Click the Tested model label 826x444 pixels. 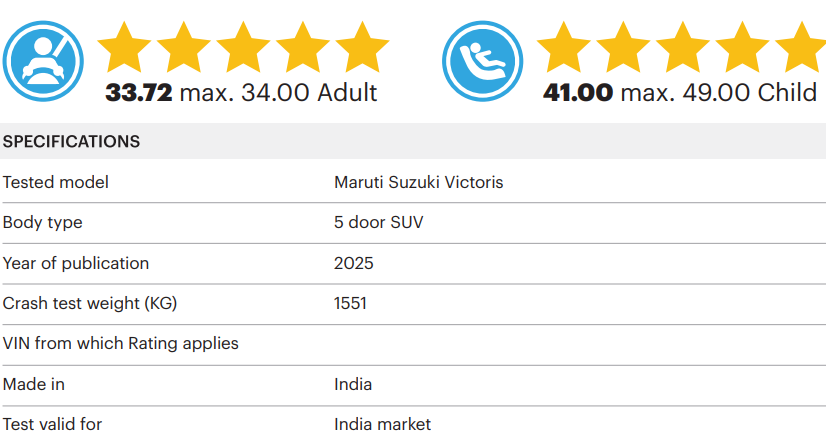click(56, 182)
